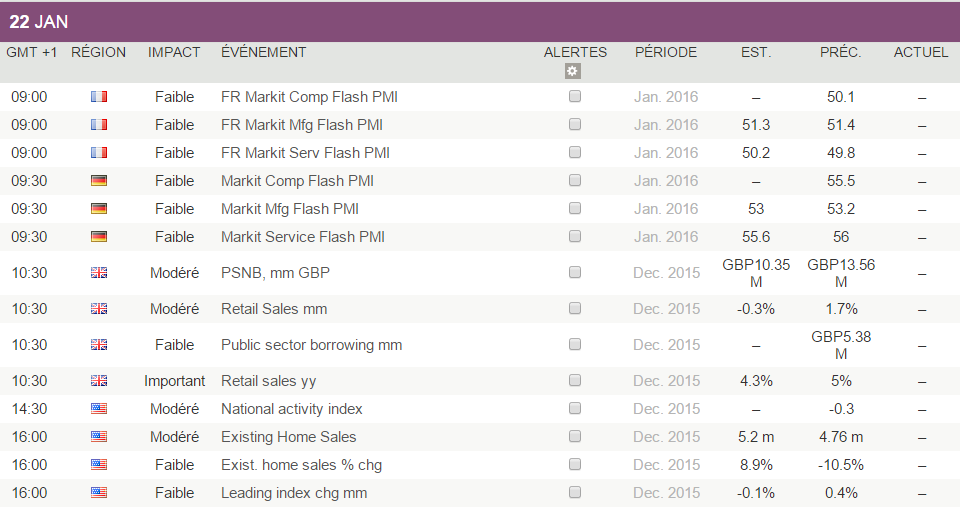Screen dimensions: 963x529
Task: Tick the alert checkbox for Retail Sales mm
Action: 575,309
